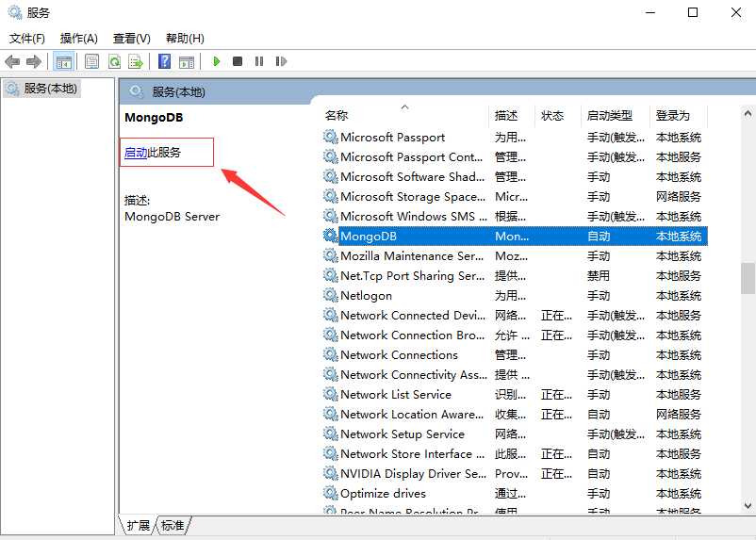Click the Refresh toolbar icon
This screenshot has width=756, height=540.
tap(114, 61)
